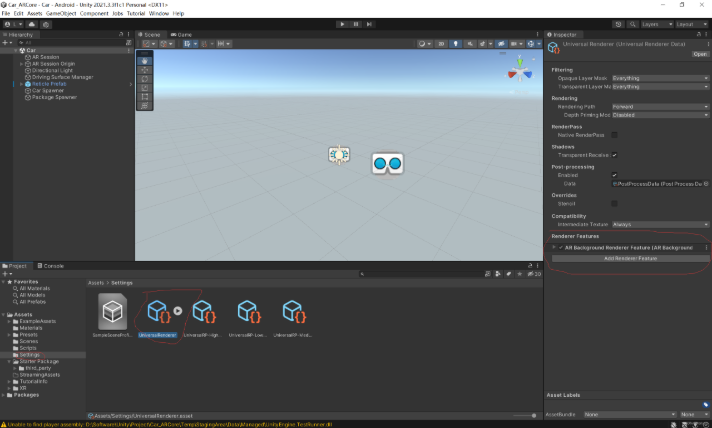
Task: Open the Intermediate Texture dropdown
Action: click(658, 225)
